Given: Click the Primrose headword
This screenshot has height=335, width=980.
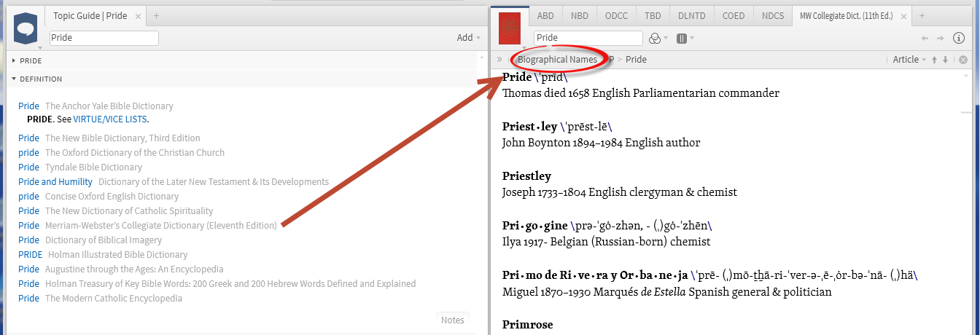Looking at the screenshot, I should (x=528, y=325).
